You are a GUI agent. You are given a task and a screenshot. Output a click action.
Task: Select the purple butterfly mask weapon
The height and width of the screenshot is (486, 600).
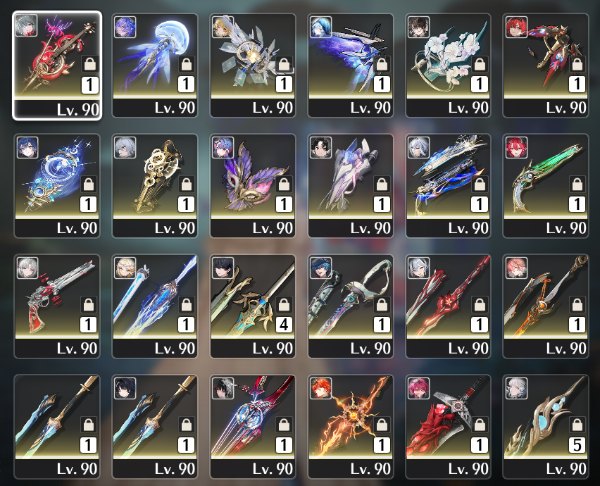(x=253, y=186)
